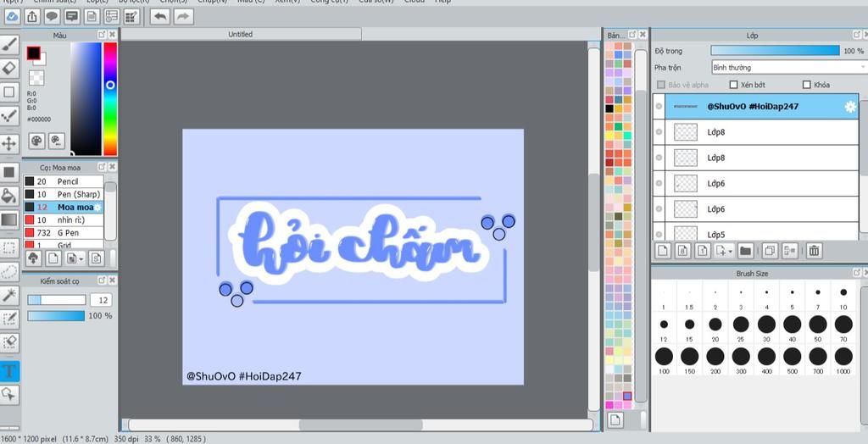Select the @ShuOvO #HoiDap247 layer thumbnail
The height and width of the screenshot is (444, 868).
[685, 106]
